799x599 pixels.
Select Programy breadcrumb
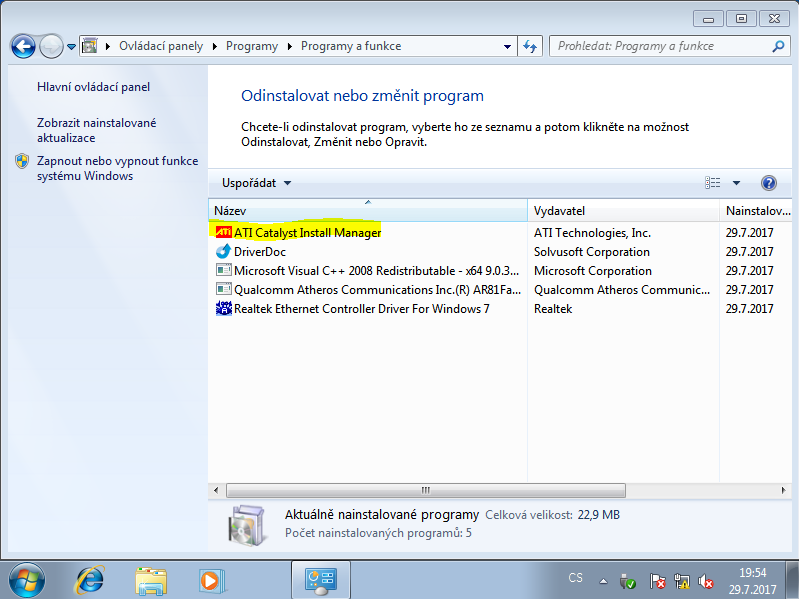pos(252,46)
